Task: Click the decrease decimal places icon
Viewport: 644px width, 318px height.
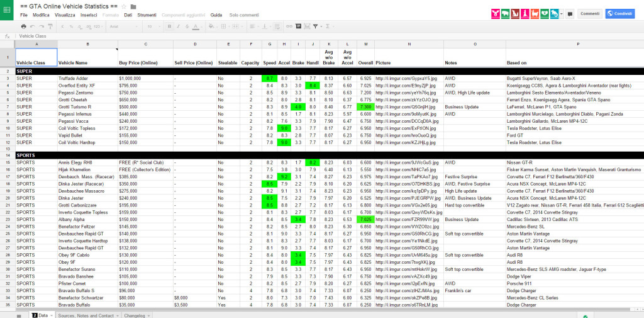Action: click(79, 26)
